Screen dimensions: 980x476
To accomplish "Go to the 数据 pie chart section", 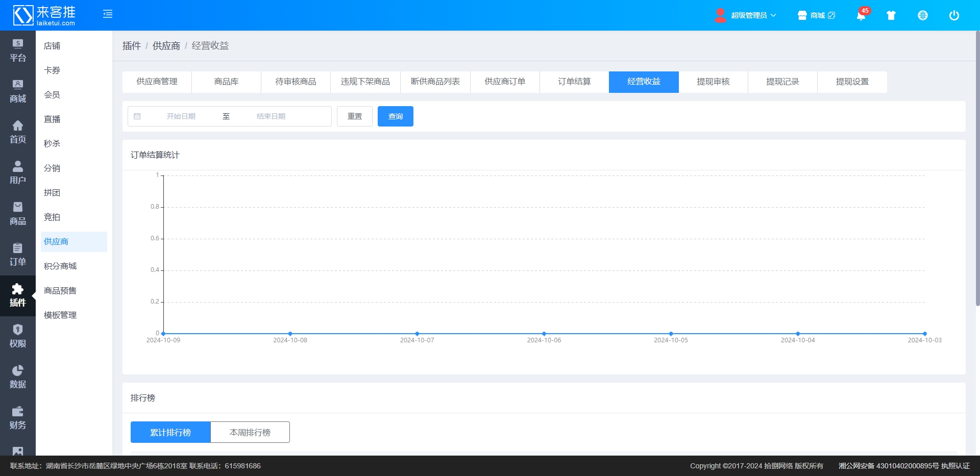I will coord(18,377).
